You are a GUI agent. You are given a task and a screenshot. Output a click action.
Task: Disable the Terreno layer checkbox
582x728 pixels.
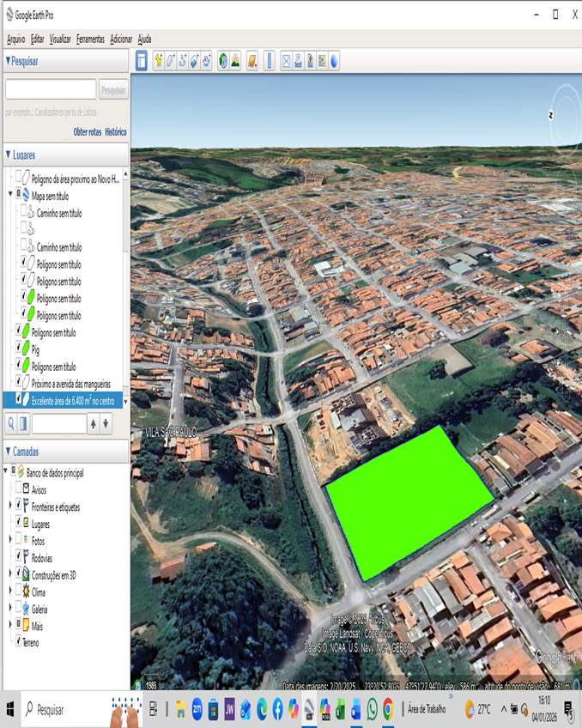pos(19,641)
